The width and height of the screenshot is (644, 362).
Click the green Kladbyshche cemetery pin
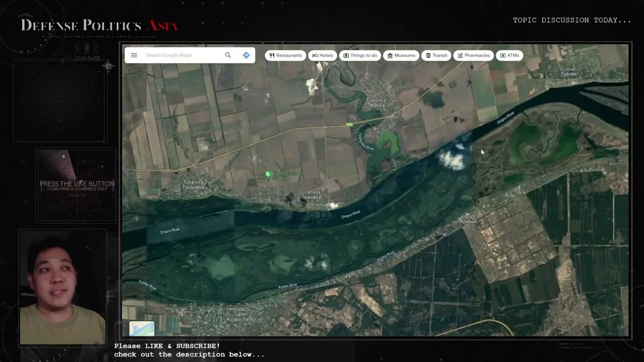tap(268, 174)
